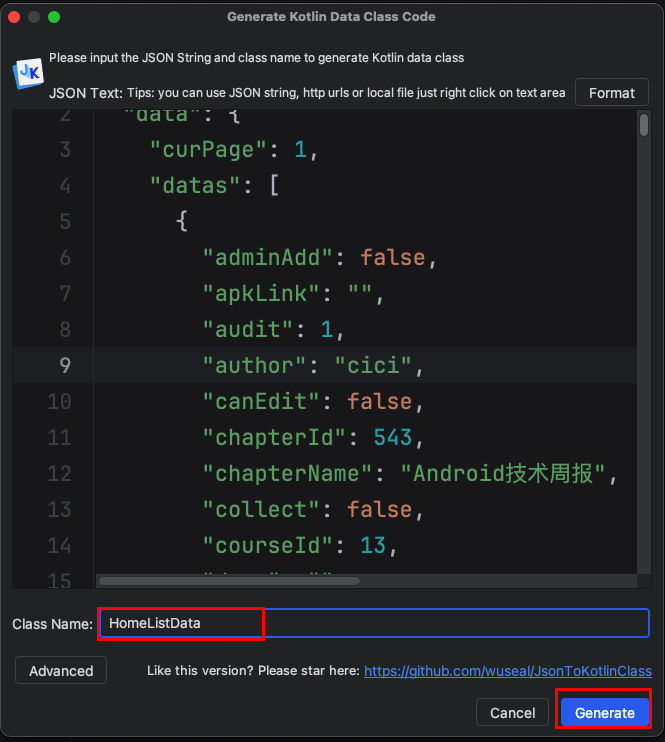Screen dimensions: 665x742
Task: Click the Generate button
Action: pyautogui.click(x=604, y=713)
